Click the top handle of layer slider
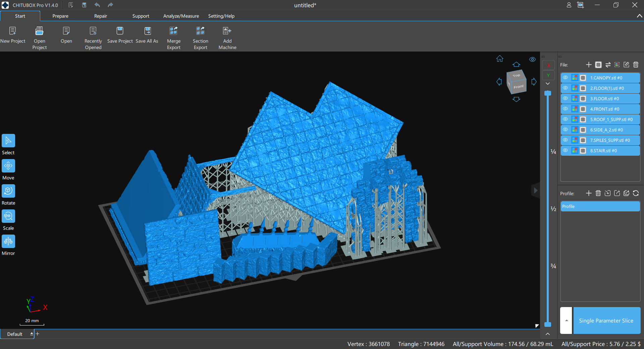 pos(548,93)
